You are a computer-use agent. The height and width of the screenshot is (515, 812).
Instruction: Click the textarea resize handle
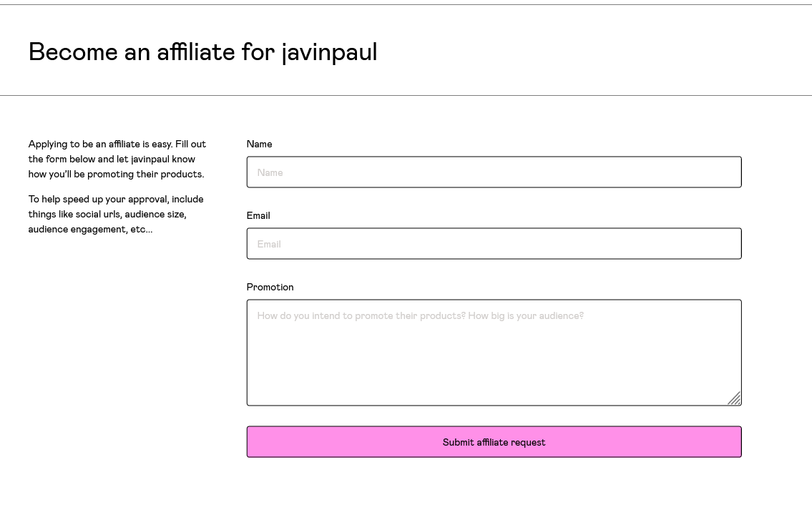tap(735, 398)
